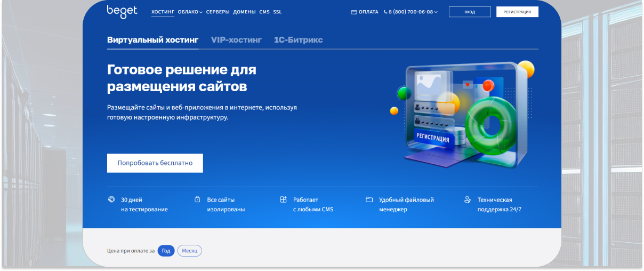Select the Виртуальный хостинг tab
The image size is (644, 271).
tap(152, 40)
